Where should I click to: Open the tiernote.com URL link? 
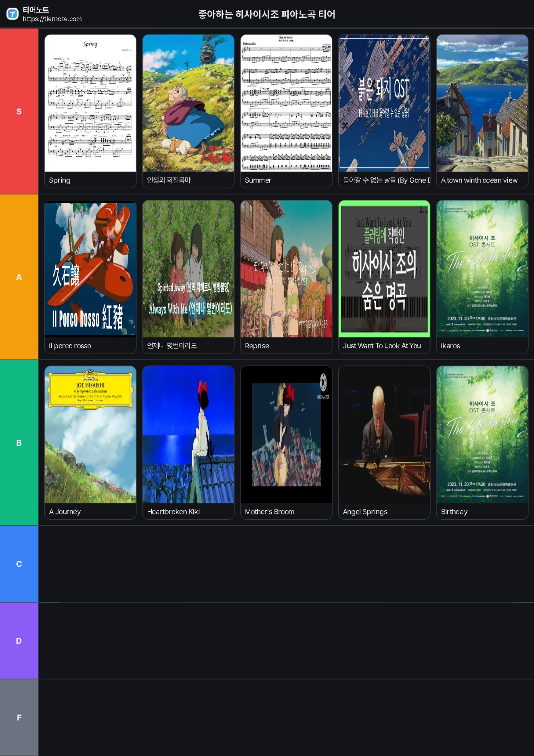point(52,19)
